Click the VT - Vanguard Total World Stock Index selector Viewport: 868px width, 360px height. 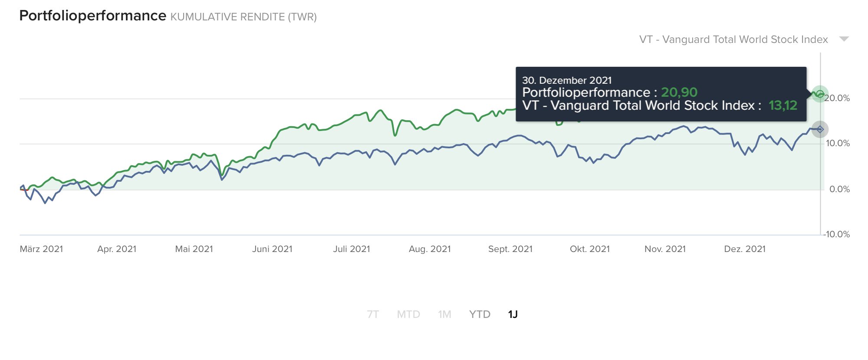tap(733, 39)
